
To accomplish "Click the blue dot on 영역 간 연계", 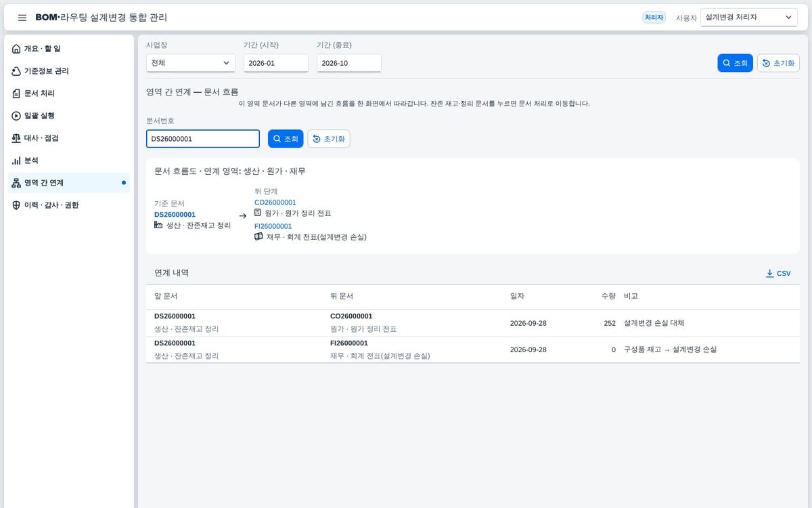I will click(x=124, y=183).
